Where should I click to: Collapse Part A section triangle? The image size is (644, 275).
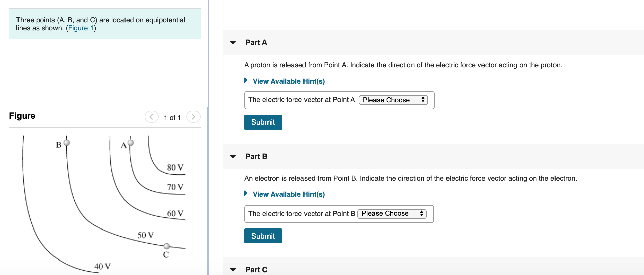click(233, 42)
